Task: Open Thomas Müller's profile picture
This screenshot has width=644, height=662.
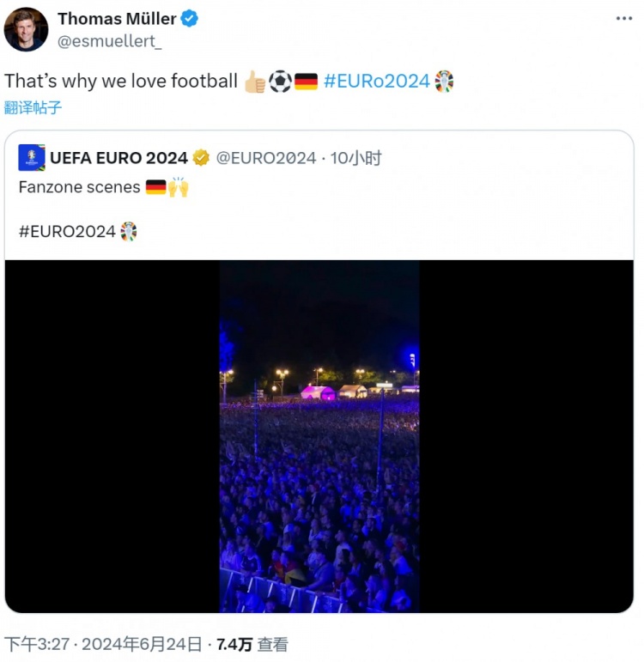Action: coord(26,29)
